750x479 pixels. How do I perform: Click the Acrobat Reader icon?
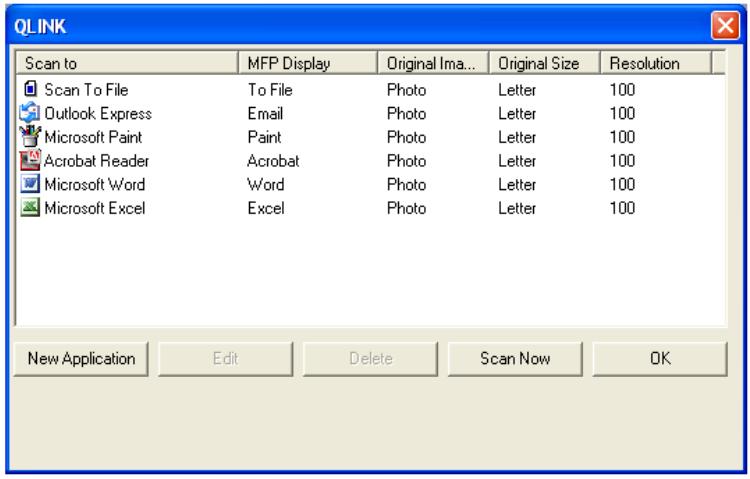[30, 160]
